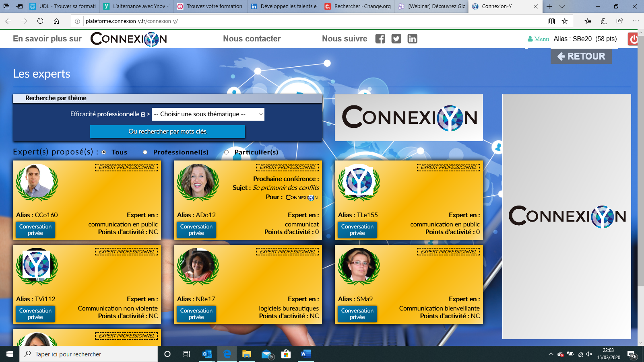644x362 pixels.
Task: Open Microsoft Store from the taskbar
Action: click(x=286, y=354)
